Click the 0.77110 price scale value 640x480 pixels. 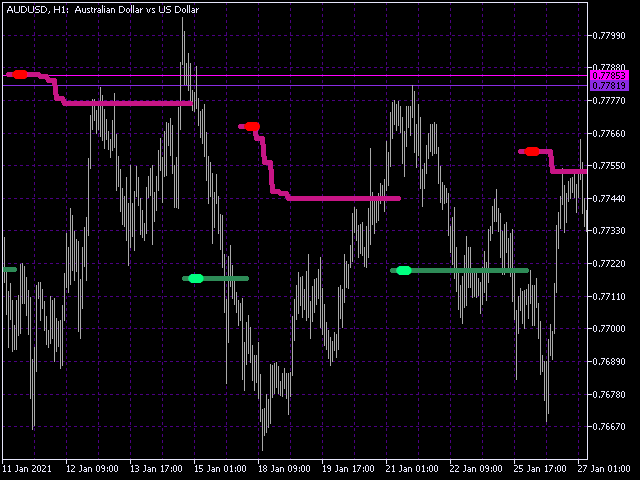tap(609, 296)
